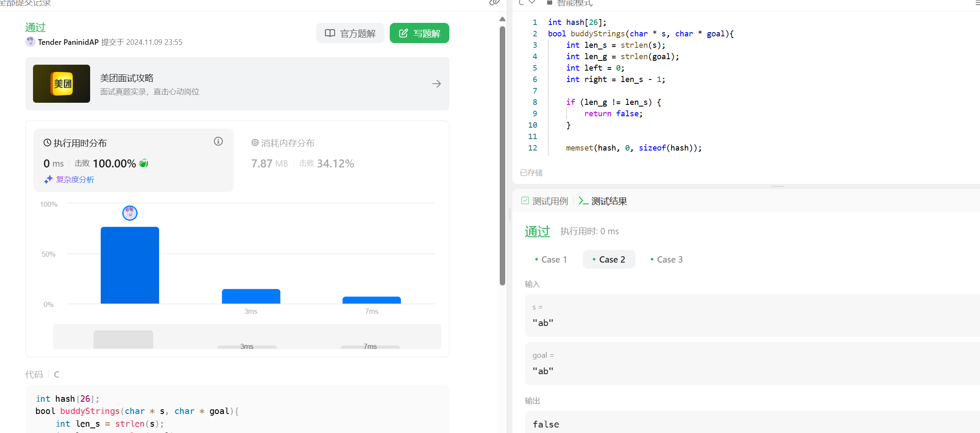Click the Tender PaninidAP user avatar

point(30,42)
